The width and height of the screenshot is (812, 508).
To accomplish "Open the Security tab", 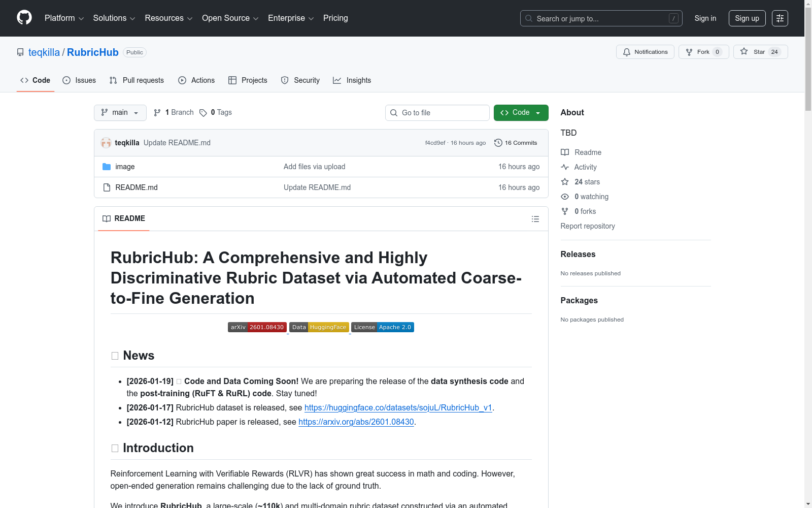I will [300, 80].
